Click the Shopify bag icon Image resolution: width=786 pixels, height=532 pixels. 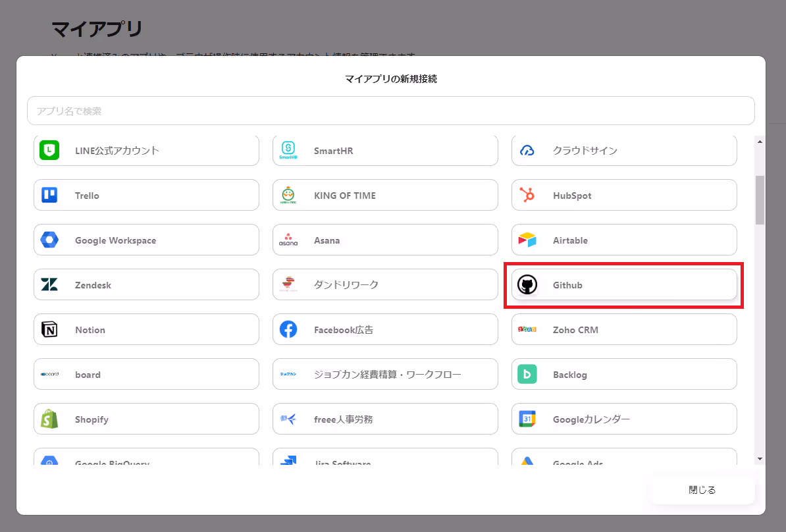click(x=49, y=419)
